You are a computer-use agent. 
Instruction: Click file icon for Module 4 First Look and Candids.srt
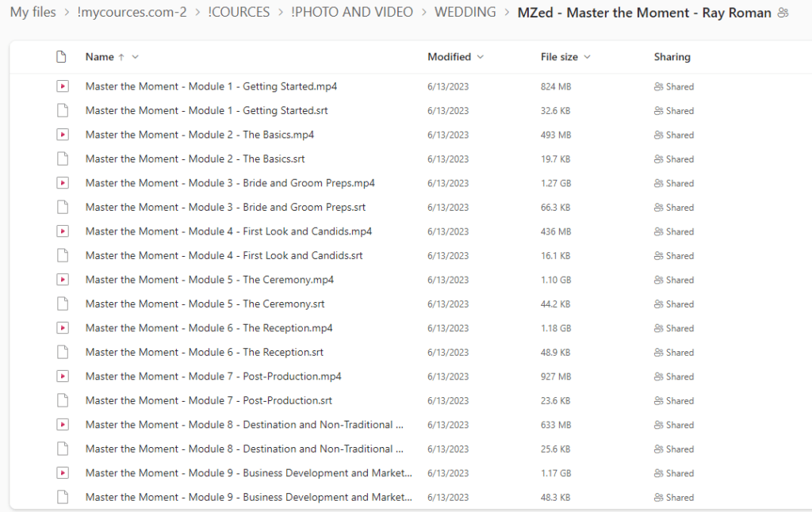pos(63,255)
